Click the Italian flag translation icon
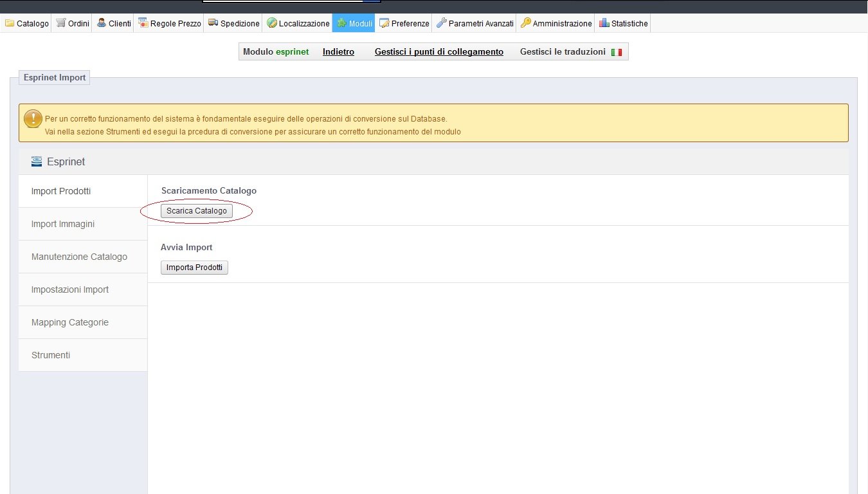This screenshot has width=868, height=494. click(x=617, y=52)
